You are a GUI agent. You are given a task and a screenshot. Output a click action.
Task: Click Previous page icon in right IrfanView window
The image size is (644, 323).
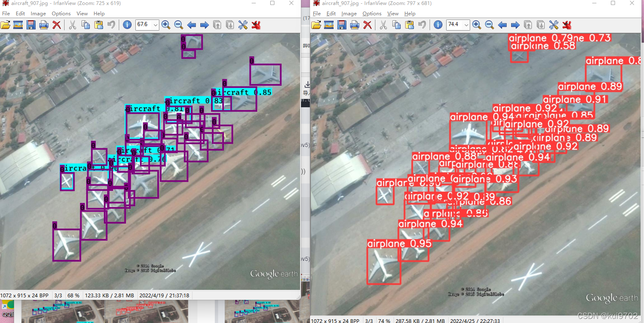tap(528, 25)
